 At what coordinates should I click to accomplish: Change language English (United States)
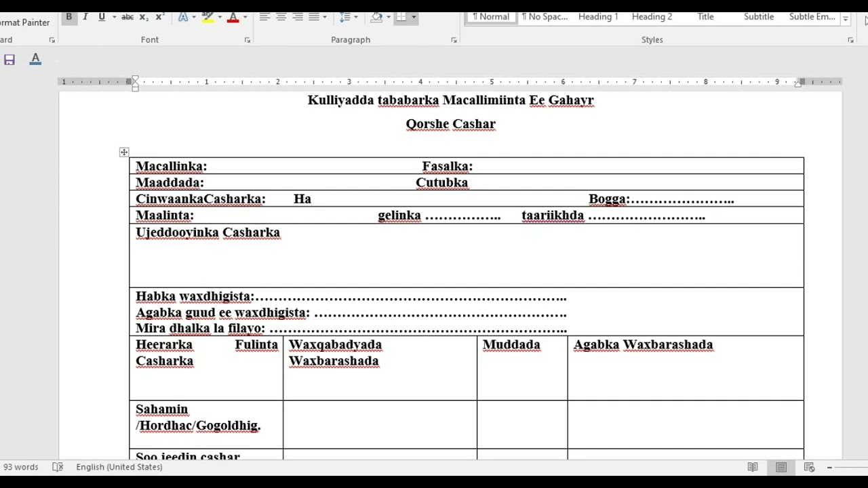pyautogui.click(x=119, y=467)
